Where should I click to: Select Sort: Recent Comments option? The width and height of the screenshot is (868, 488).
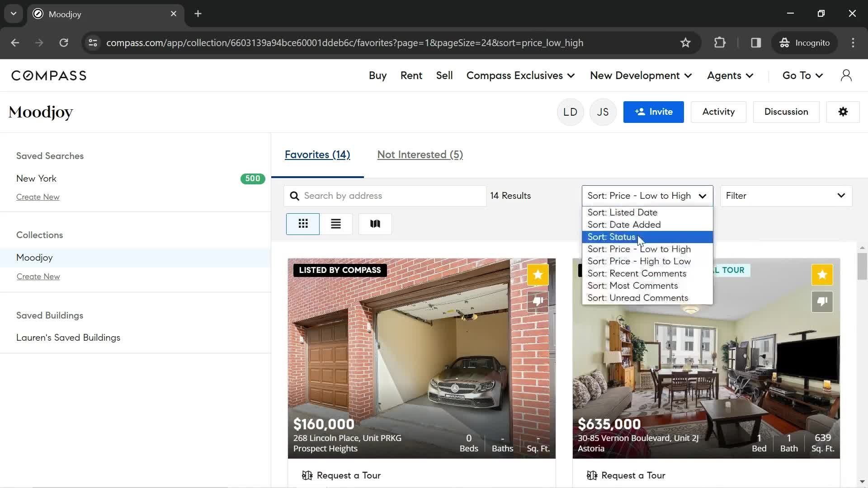[647, 273]
